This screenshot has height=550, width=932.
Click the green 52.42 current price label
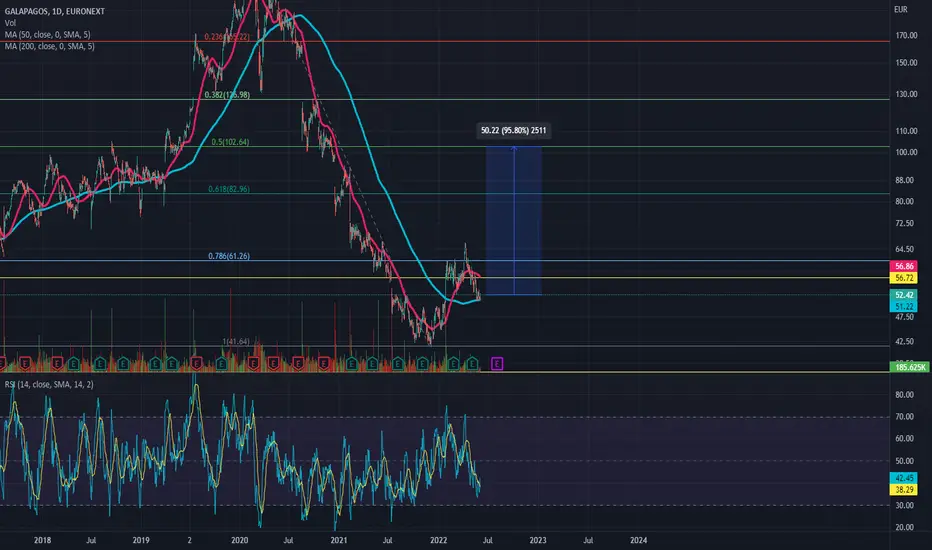tap(904, 295)
